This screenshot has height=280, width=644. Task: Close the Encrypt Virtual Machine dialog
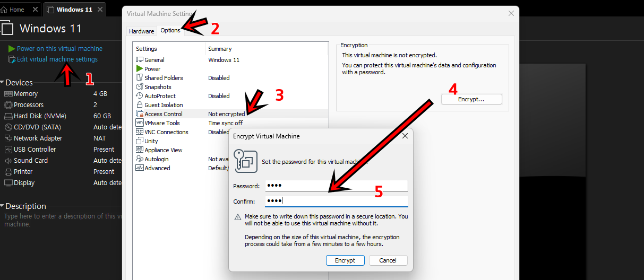[405, 136]
